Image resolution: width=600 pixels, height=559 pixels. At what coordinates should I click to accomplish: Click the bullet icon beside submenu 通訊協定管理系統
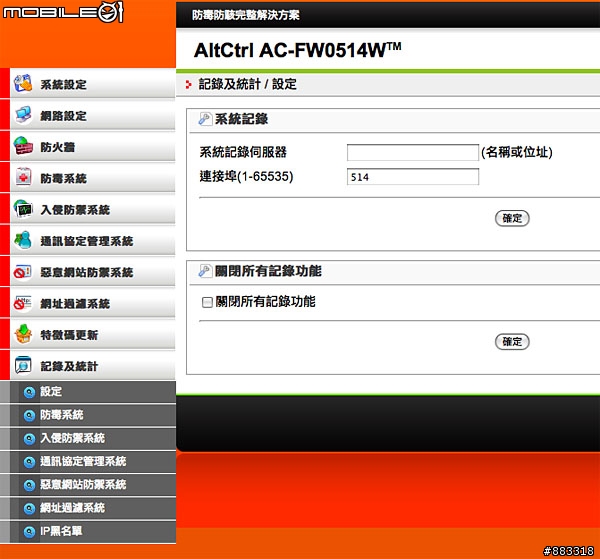[x=29, y=462]
